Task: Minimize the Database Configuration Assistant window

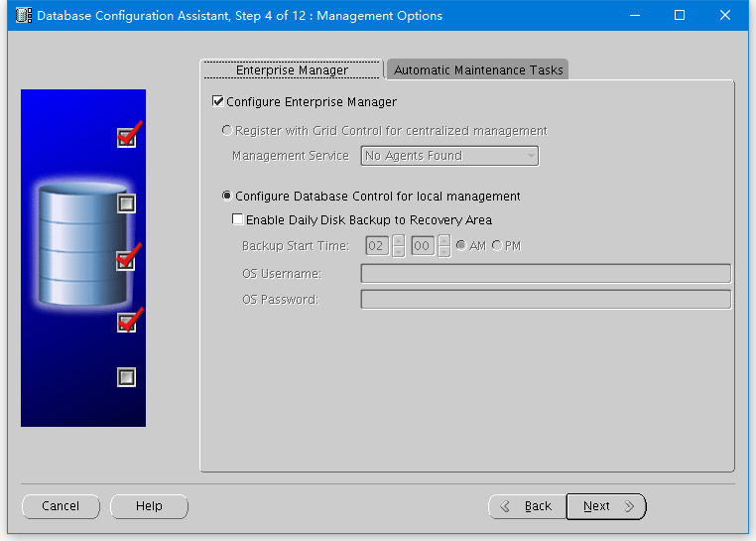Action: [x=635, y=16]
